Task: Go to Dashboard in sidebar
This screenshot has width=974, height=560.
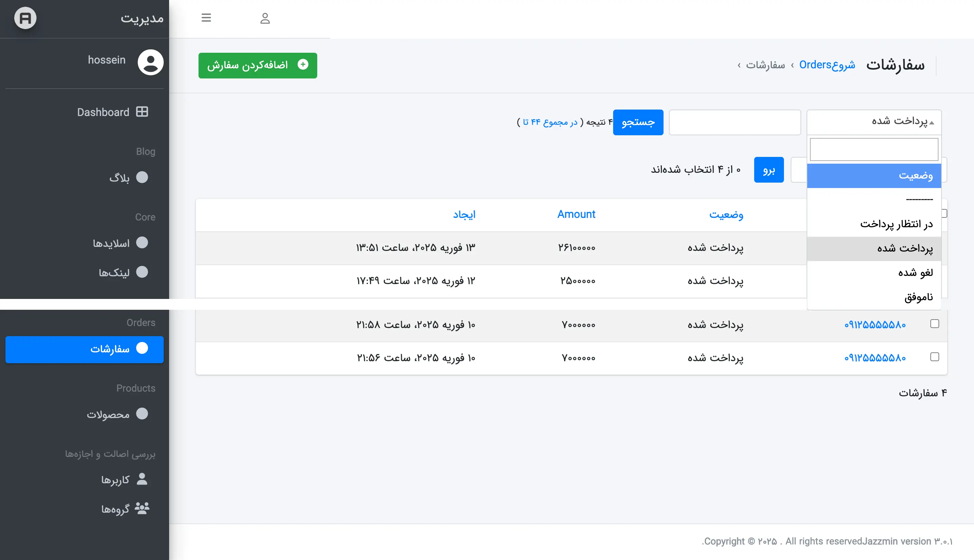Action: click(x=85, y=112)
